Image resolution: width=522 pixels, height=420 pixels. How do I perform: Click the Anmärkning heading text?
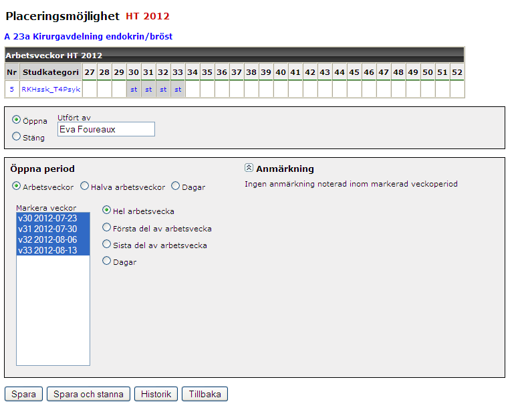285,169
